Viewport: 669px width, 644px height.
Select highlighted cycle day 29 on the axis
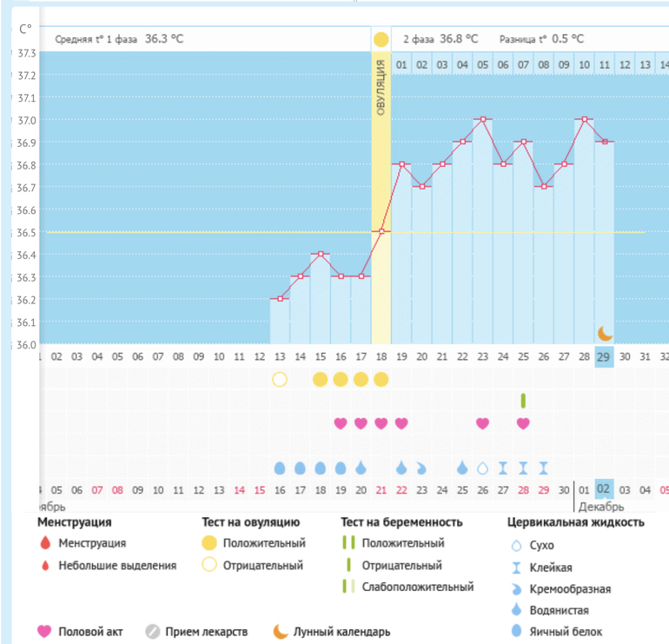pyautogui.click(x=604, y=355)
